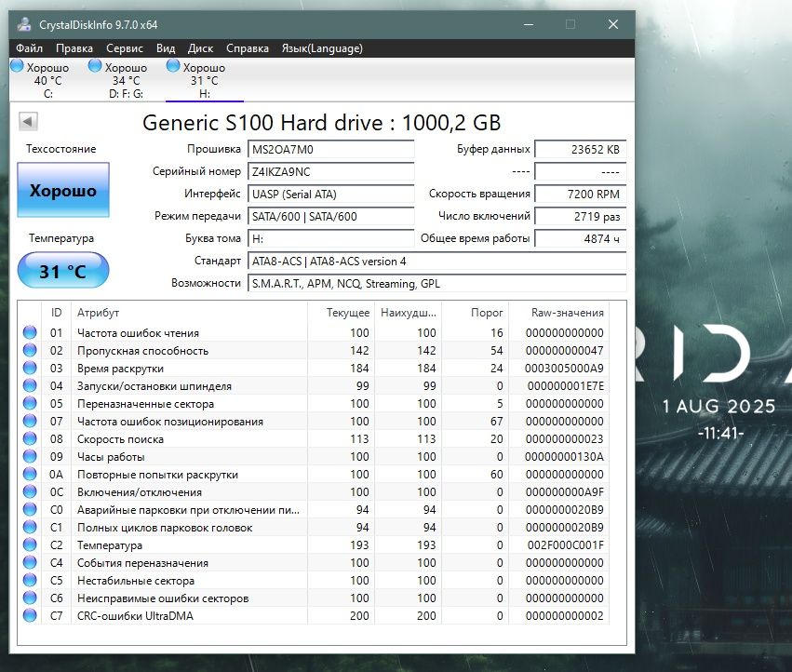Open the Язык(Language) menu

(322, 48)
